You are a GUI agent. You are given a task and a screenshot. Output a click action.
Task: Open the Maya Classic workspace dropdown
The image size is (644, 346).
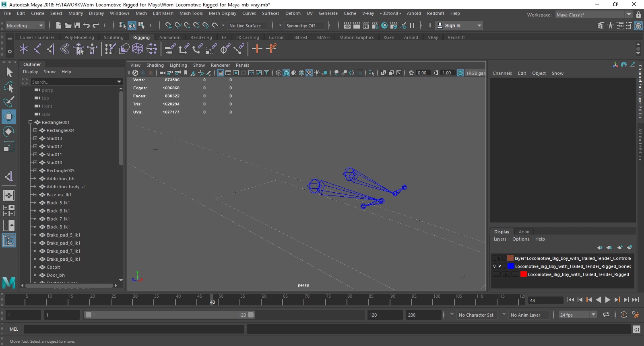click(594, 14)
